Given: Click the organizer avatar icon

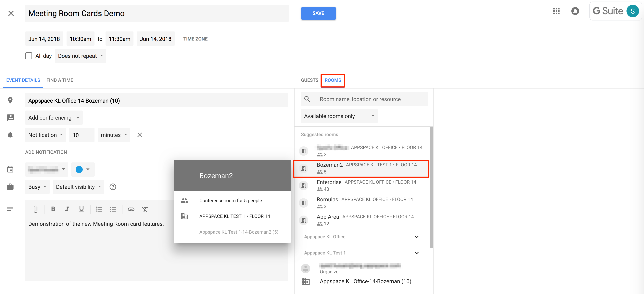Looking at the screenshot, I should click(305, 268).
